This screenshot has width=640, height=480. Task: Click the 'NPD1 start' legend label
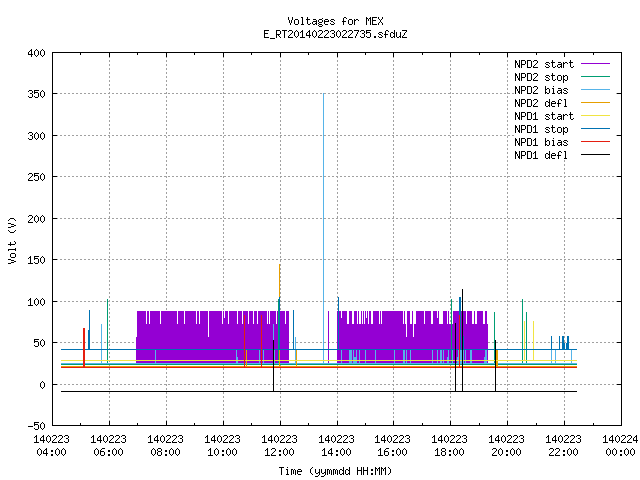coord(544,116)
